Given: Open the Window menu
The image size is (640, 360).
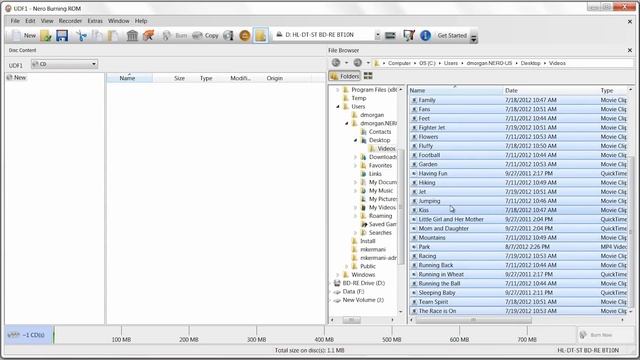Looking at the screenshot, I should click(x=118, y=21).
